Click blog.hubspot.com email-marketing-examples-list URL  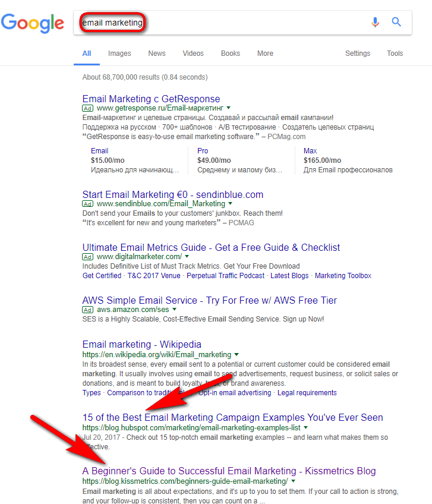191,428
